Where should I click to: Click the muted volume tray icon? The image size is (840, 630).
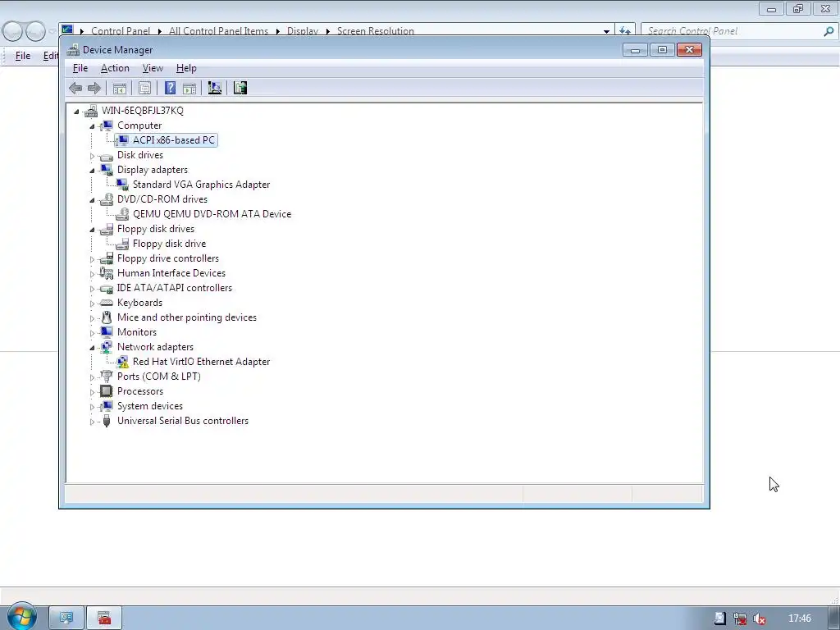click(759, 619)
